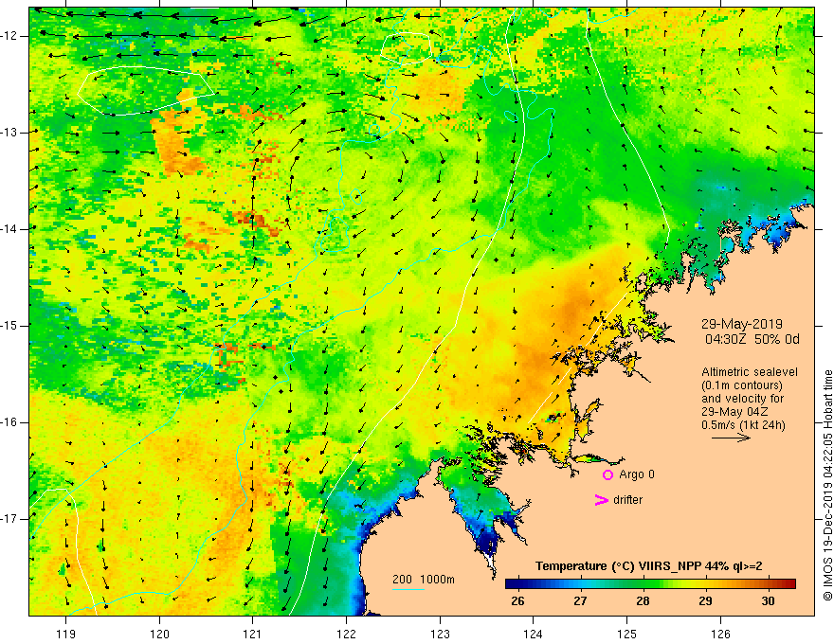
Task: Click latitude label -16 on left axis
Action: point(10,422)
